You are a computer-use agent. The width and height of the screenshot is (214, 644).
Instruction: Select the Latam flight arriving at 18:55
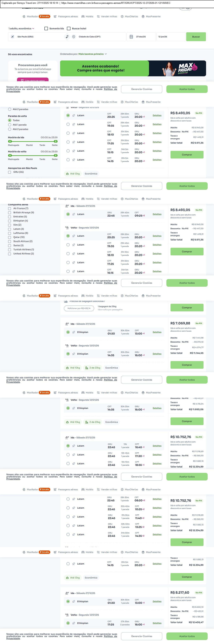point(68,464)
